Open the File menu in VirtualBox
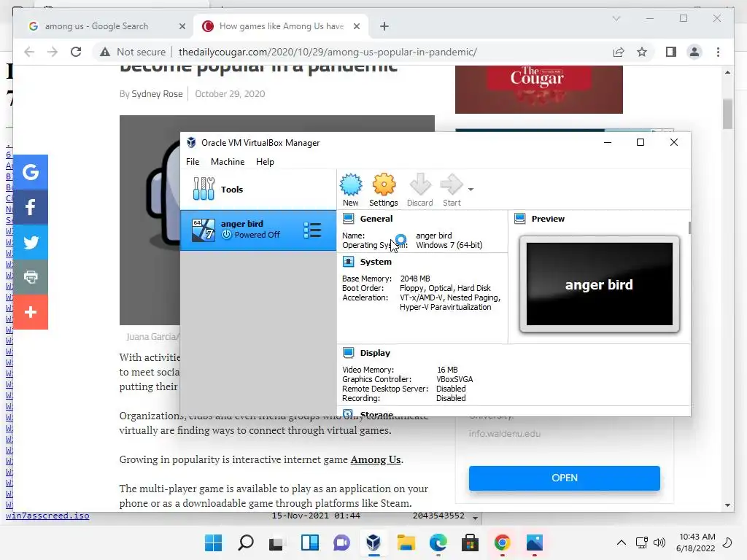747x560 pixels. click(x=193, y=162)
